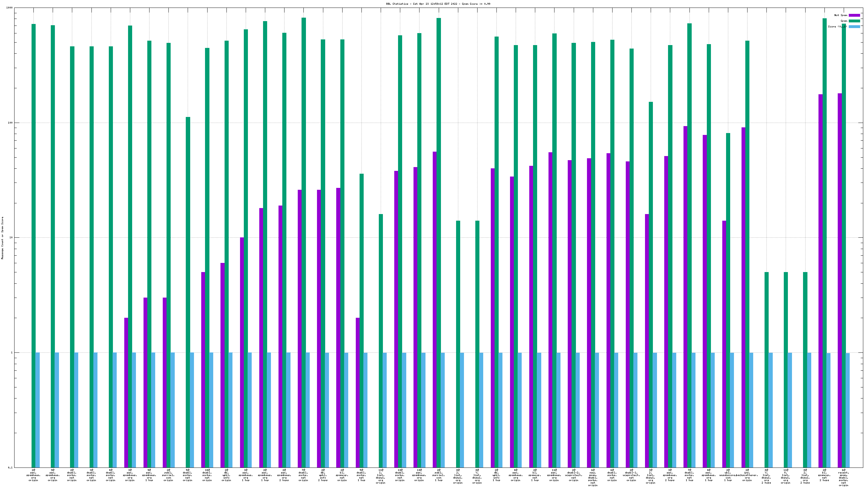This screenshot has width=868, height=488.
Task: Click the purple Not Spam legend swatch
Action: click(x=854, y=15)
